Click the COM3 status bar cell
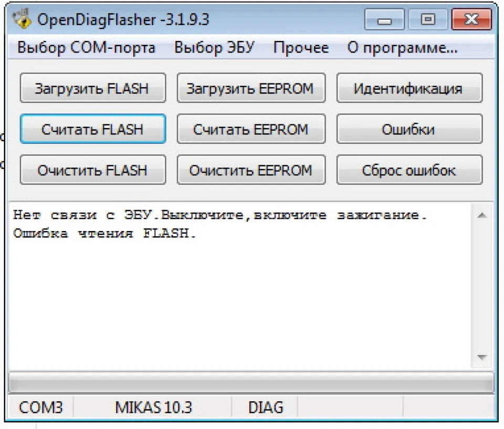Image resolution: width=504 pixels, height=429 pixels. pyautogui.click(x=41, y=407)
